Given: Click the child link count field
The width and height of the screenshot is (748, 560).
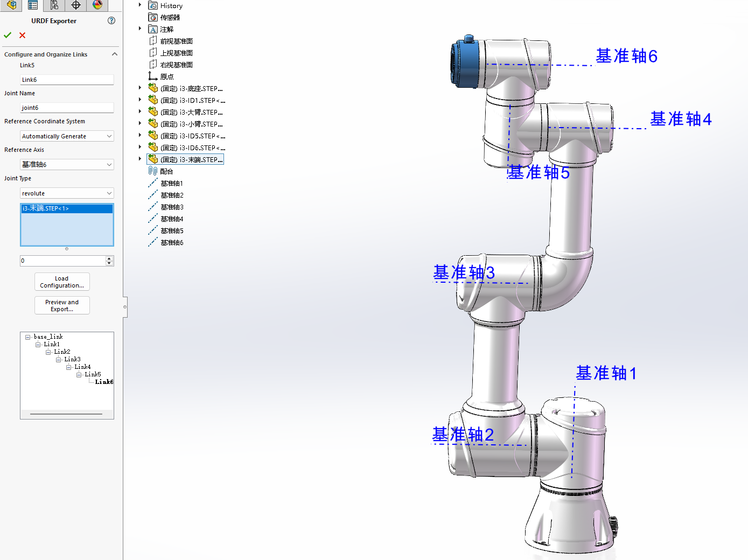Looking at the screenshot, I should tap(63, 261).
